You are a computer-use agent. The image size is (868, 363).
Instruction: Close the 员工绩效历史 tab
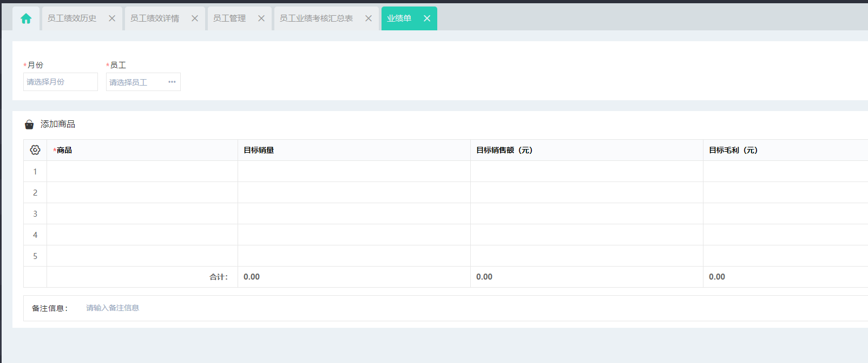tap(112, 18)
